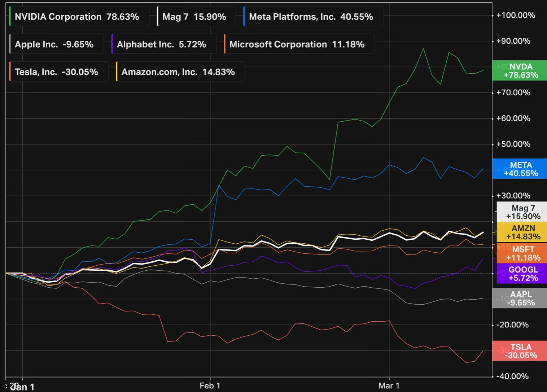
Task: Click the -20.00% axis label
Action: coord(512,325)
